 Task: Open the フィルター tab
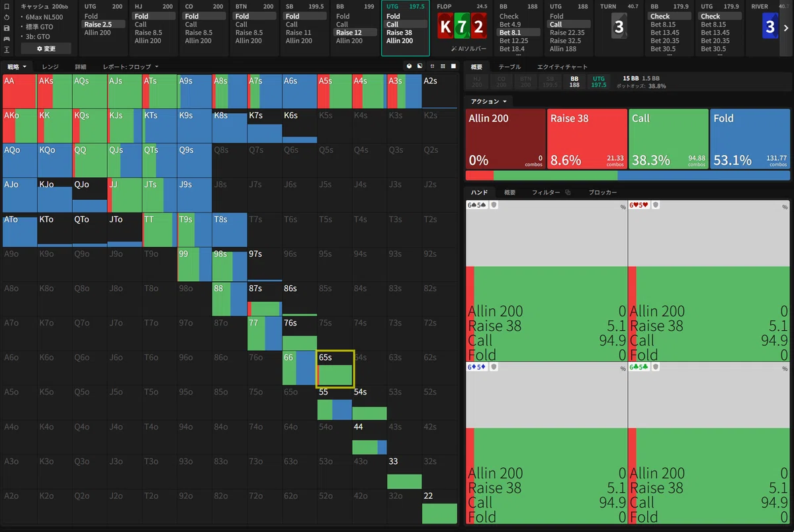(x=546, y=193)
